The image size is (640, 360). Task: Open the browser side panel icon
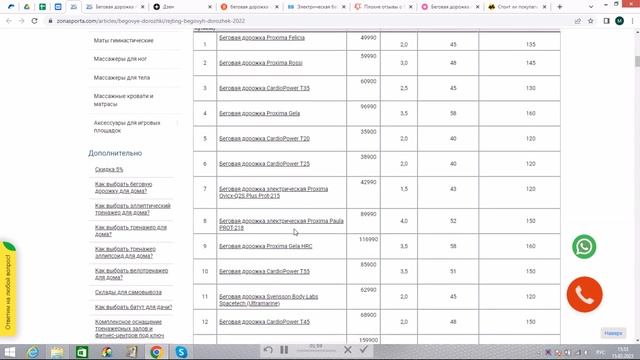click(607, 21)
